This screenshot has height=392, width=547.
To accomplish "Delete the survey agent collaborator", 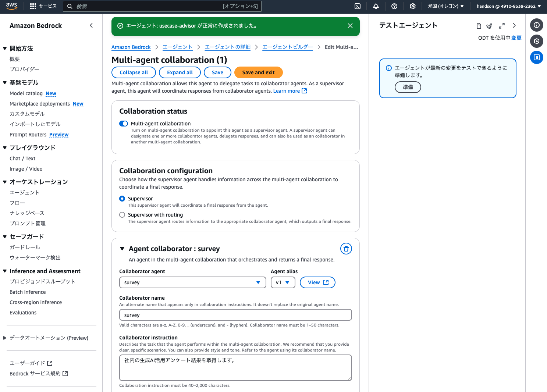I will 346,249.
